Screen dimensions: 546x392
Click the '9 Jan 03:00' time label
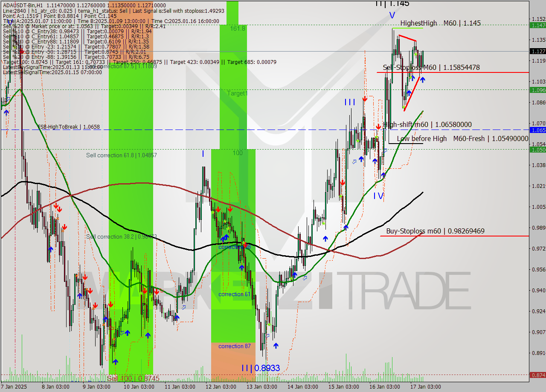97,387
